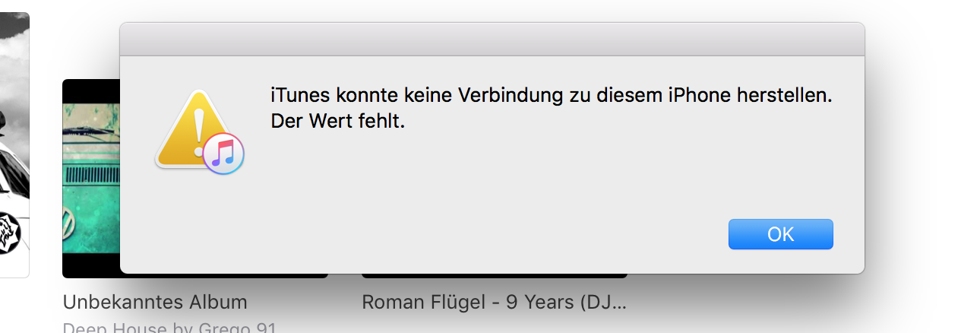
Task: Click the iTunes music note badge
Action: coord(223,152)
